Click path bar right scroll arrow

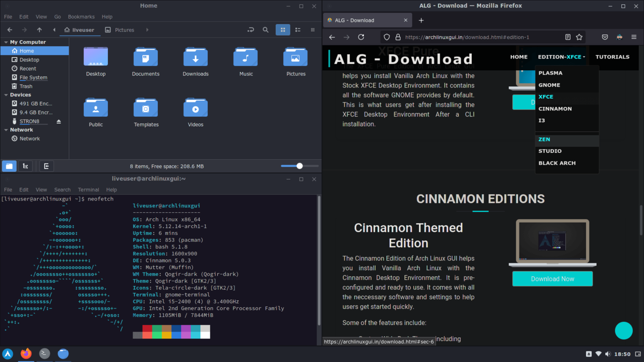[x=147, y=30]
